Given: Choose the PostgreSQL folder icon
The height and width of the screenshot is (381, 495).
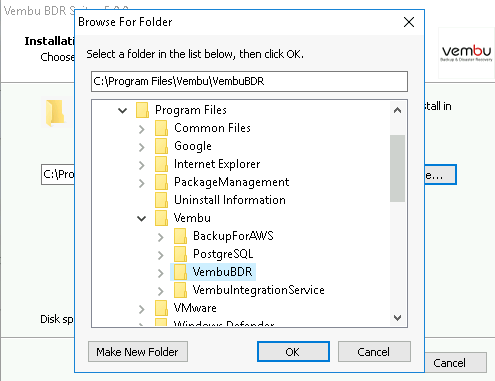Looking at the screenshot, I should (180, 254).
